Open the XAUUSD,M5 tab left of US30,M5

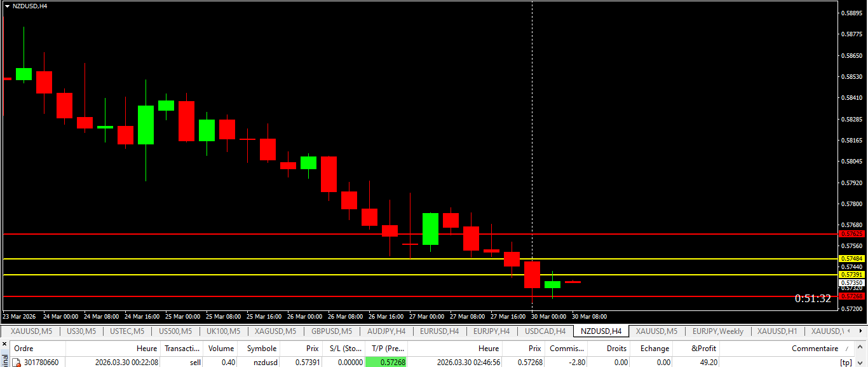31,331
